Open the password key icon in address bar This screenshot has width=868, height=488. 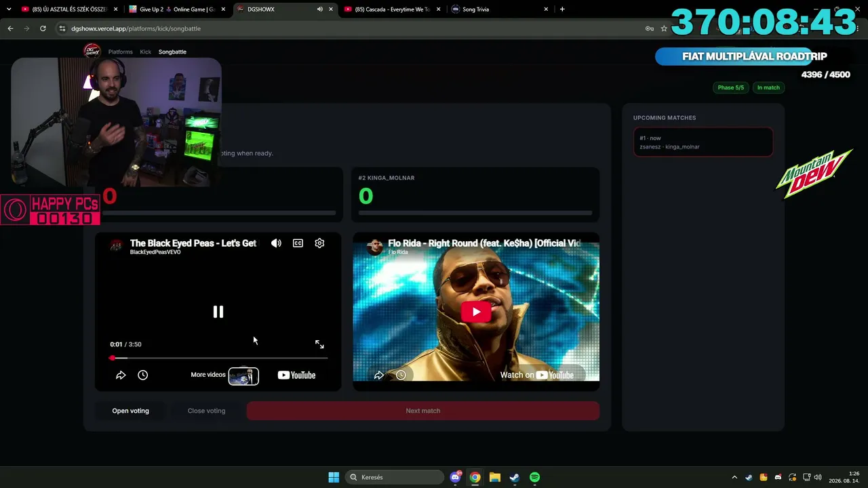click(x=650, y=28)
